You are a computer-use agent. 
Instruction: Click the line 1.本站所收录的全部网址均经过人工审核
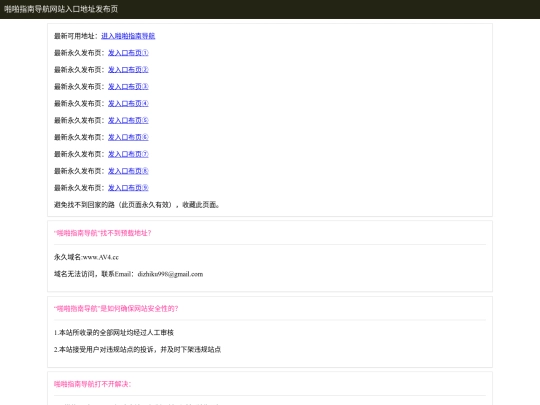[114, 333]
